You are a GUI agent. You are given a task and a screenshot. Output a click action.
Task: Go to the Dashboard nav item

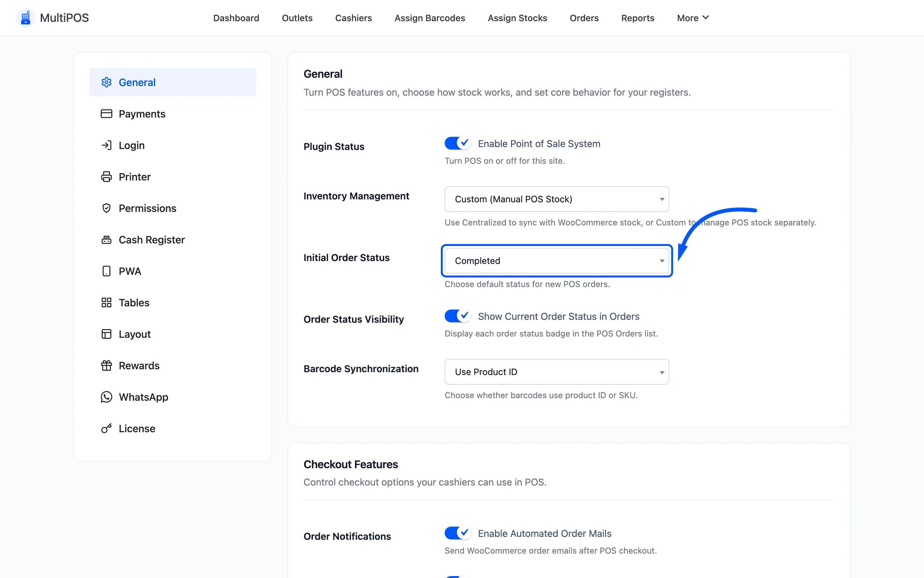pyautogui.click(x=236, y=18)
